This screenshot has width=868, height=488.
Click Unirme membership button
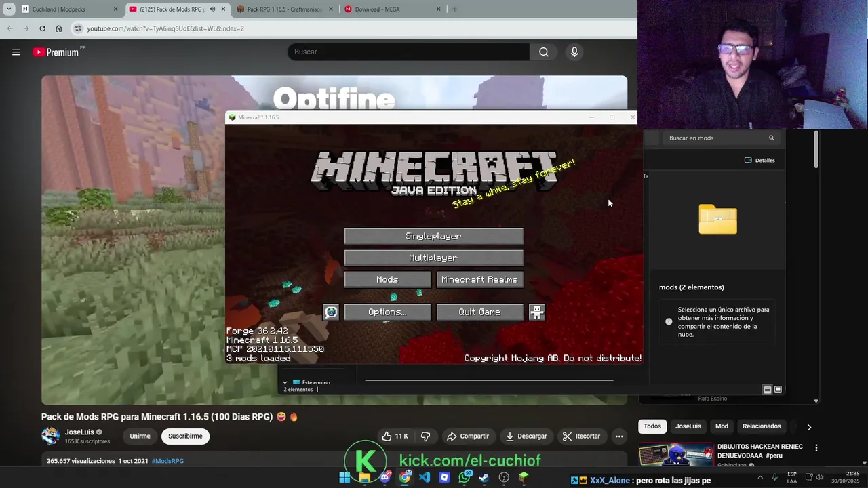tap(140, 436)
